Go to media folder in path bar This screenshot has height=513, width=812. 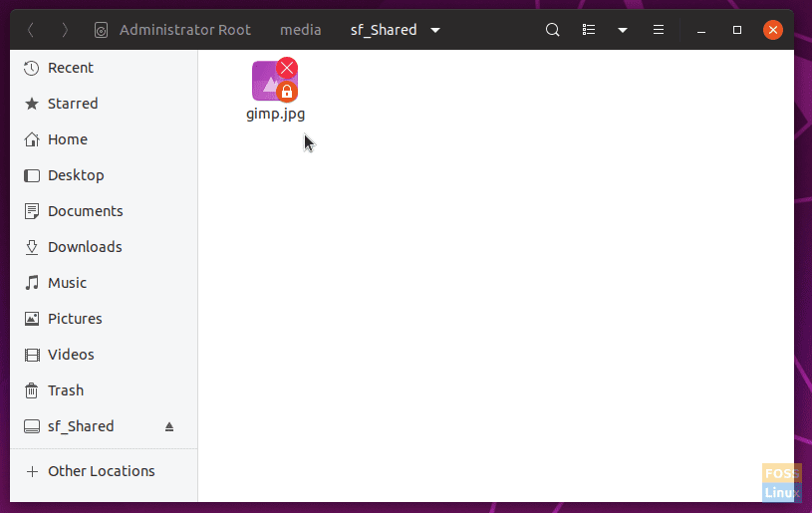click(300, 30)
